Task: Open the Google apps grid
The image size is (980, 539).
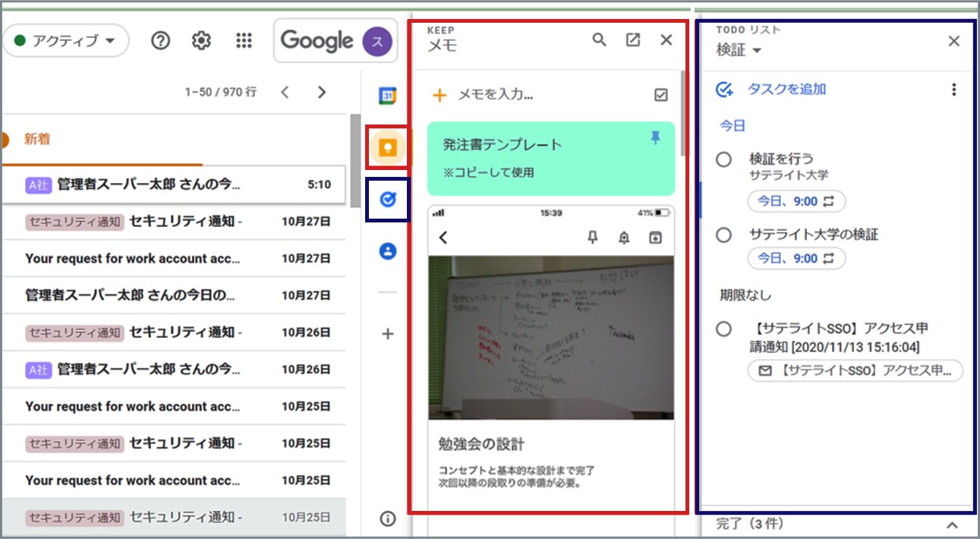Action: (x=244, y=40)
